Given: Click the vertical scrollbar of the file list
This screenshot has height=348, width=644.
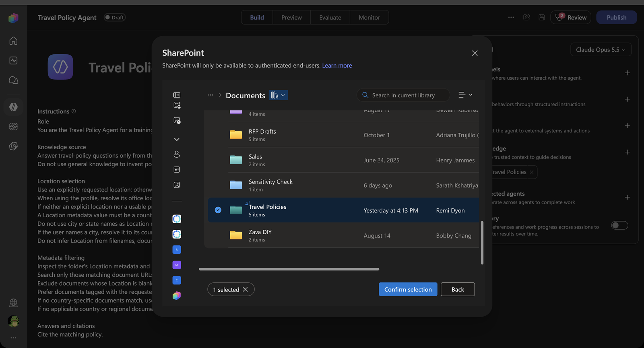Looking at the screenshot, I should [x=482, y=243].
